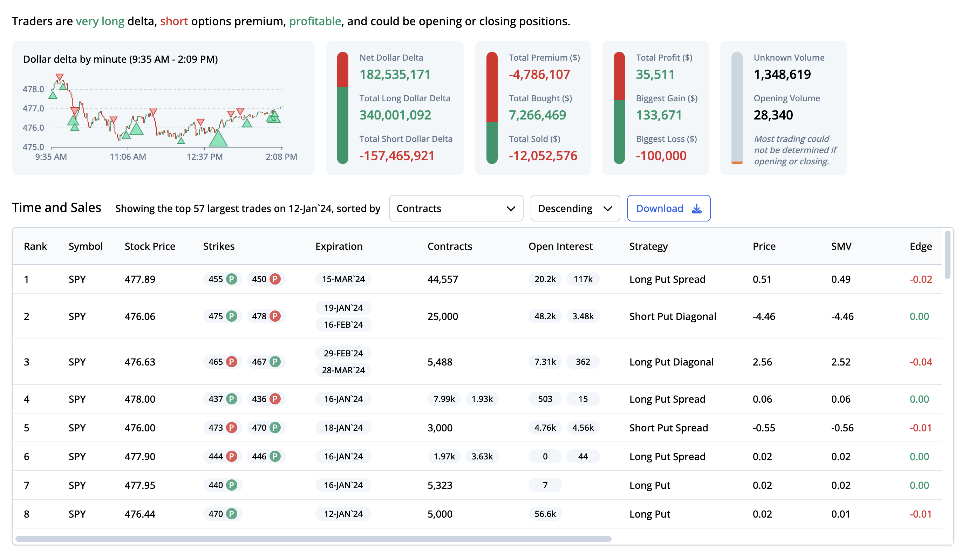Click the Total Premium red-green bar
968x560 pixels.
(492, 108)
